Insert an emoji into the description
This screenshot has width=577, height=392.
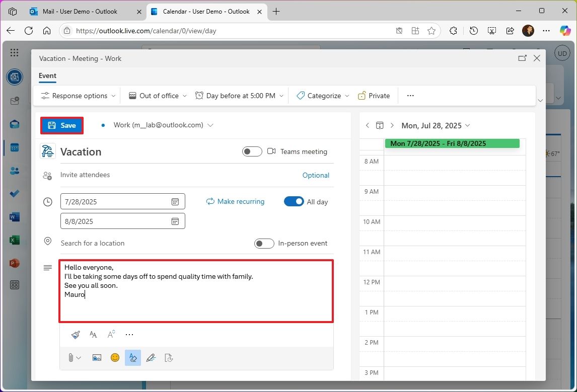pyautogui.click(x=115, y=357)
